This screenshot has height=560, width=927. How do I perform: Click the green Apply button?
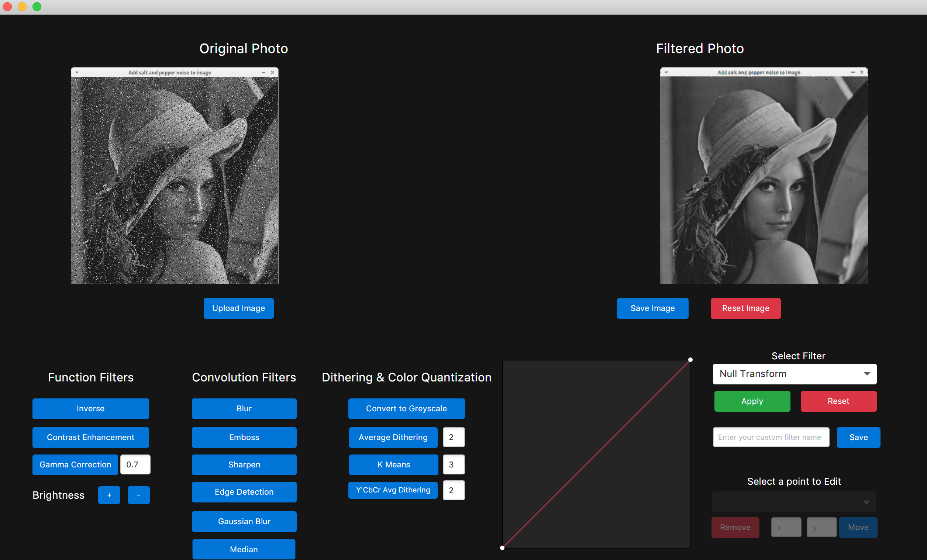click(x=752, y=401)
